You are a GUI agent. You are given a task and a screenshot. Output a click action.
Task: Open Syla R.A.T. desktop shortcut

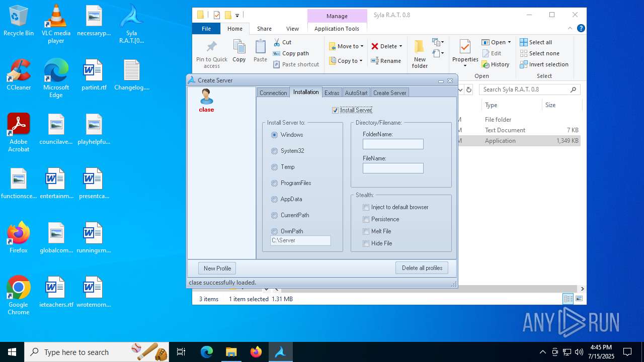(132, 24)
